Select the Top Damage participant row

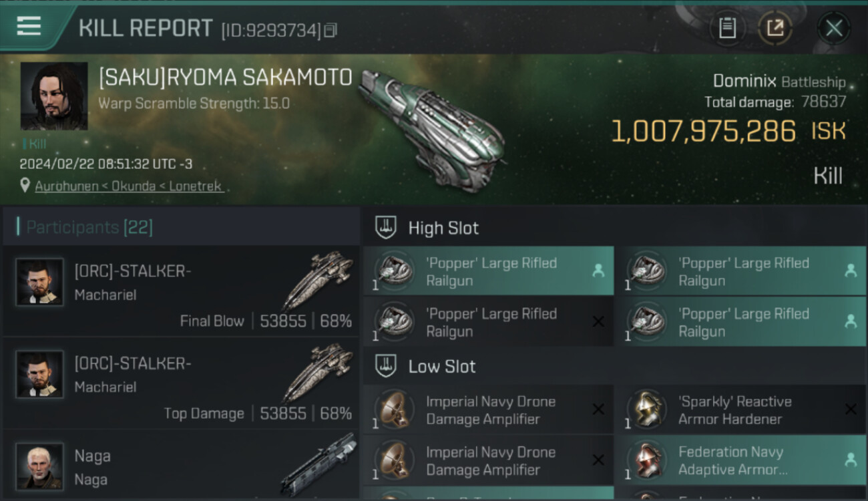(x=180, y=383)
